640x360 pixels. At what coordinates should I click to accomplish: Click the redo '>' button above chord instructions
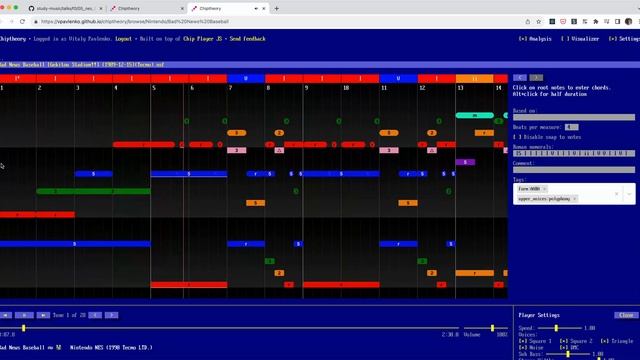coord(536,78)
